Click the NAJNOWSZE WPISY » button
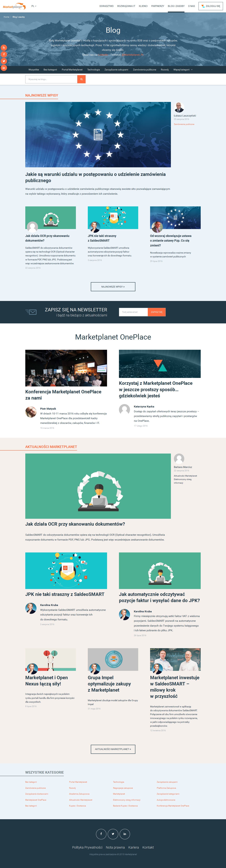Screen dimensions: 226x868 click(x=113, y=287)
